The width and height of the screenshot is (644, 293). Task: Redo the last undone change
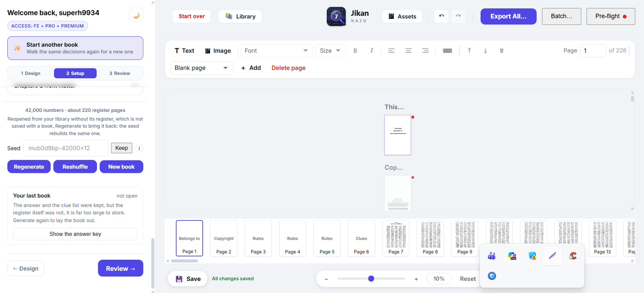click(458, 16)
